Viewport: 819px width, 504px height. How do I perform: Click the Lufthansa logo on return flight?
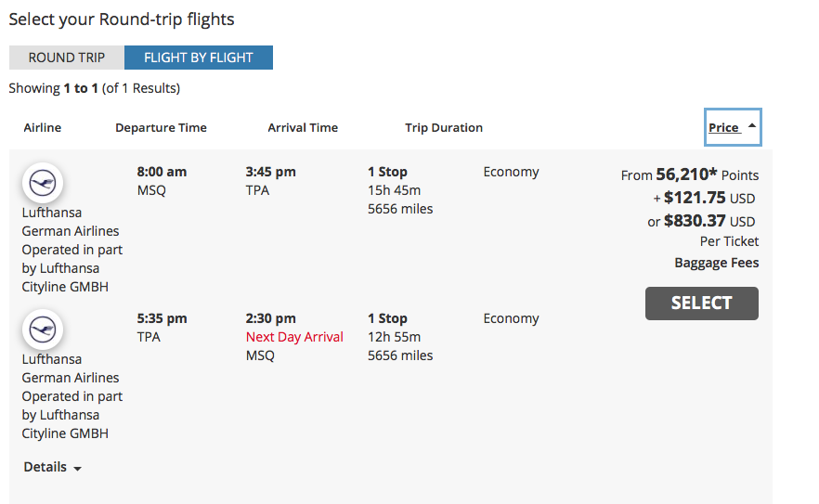coord(43,330)
